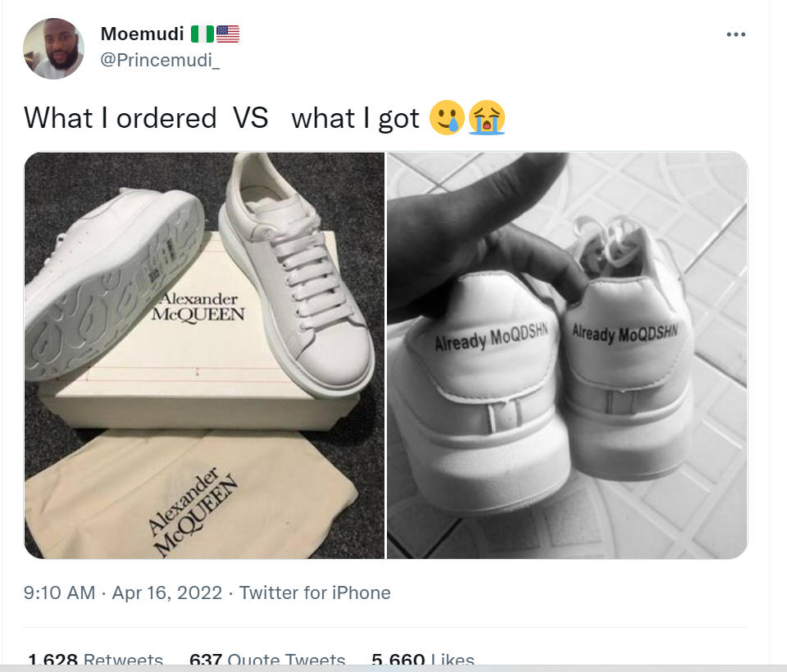
Task: Click the McQUEEN shoebox logo in photo
Action: tap(198, 306)
